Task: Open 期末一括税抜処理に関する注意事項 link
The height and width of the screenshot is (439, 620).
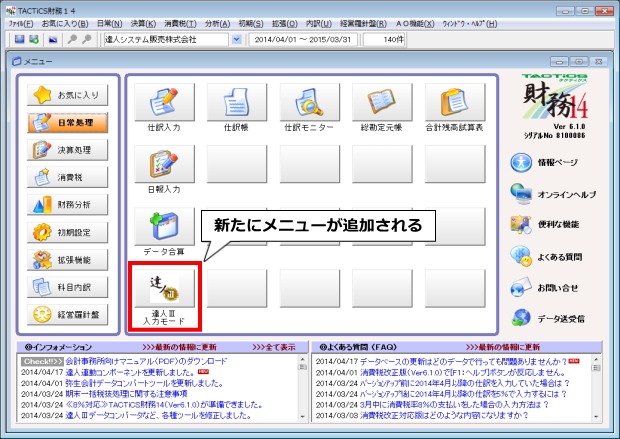Action: (126, 394)
